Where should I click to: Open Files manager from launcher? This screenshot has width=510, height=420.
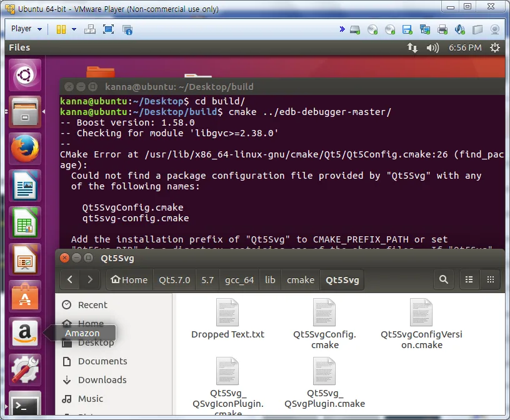click(25, 112)
